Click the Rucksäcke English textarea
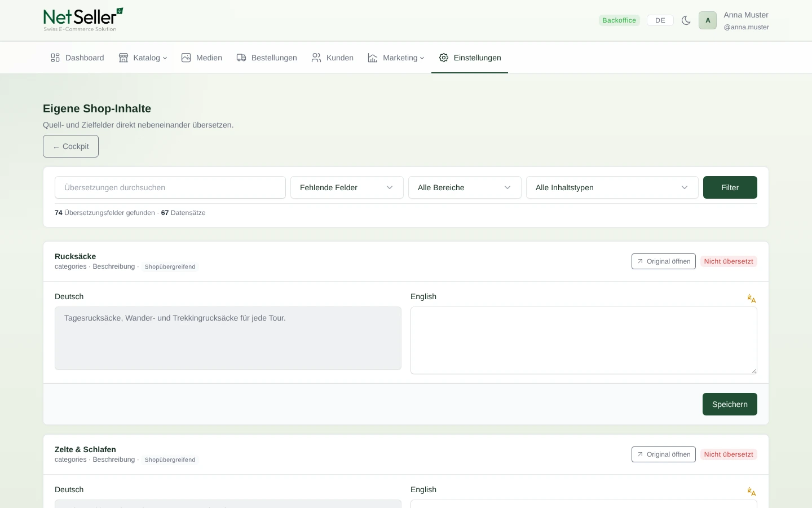The height and width of the screenshot is (508, 812). point(584,340)
